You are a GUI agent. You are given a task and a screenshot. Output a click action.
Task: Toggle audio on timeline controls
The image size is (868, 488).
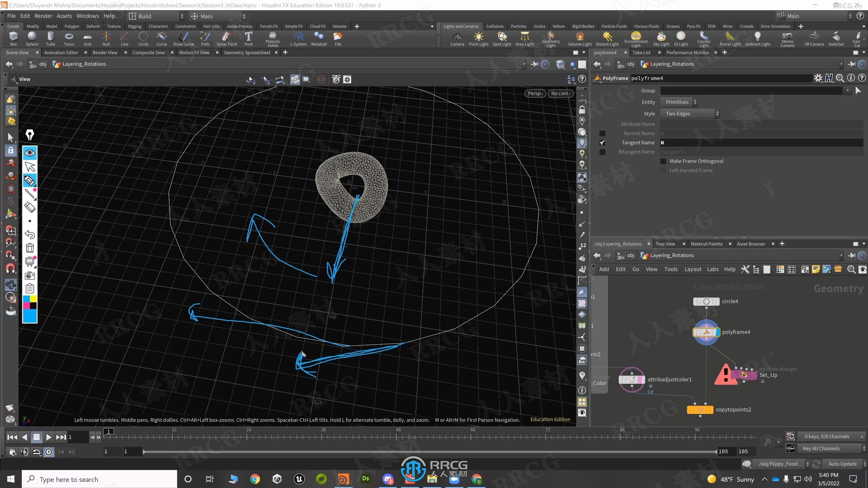[x=24, y=452]
